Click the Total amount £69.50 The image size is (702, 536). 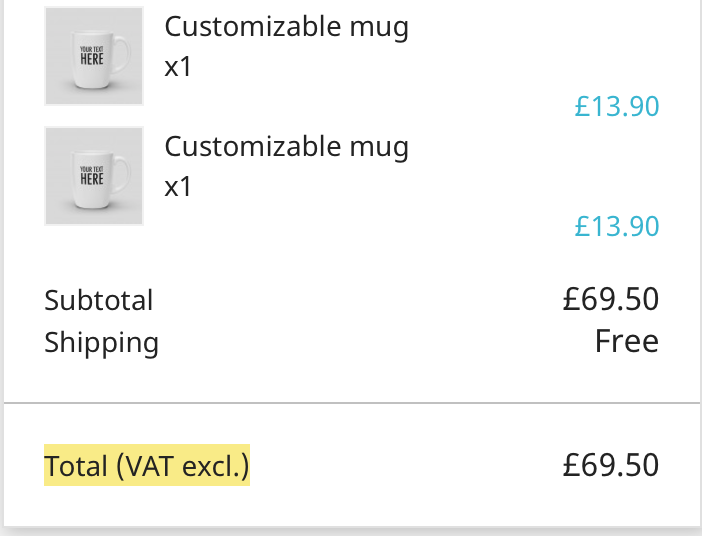[x=610, y=465]
